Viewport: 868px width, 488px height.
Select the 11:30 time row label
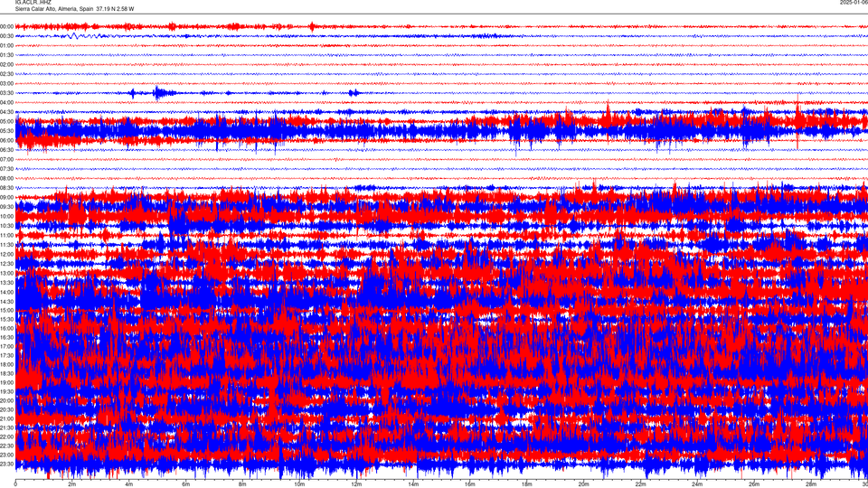[x=6, y=245]
